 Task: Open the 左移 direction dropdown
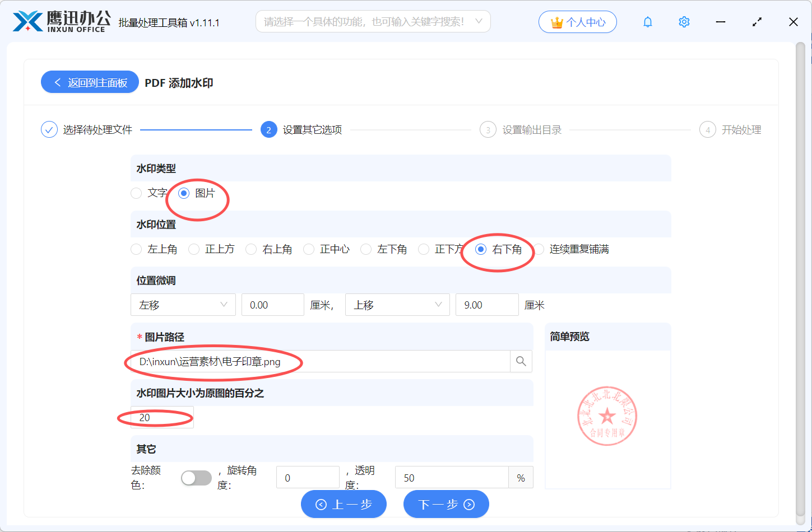click(x=183, y=305)
